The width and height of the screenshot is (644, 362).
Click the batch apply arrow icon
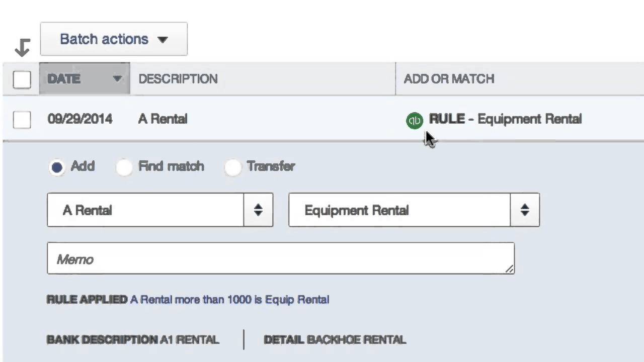(23, 47)
